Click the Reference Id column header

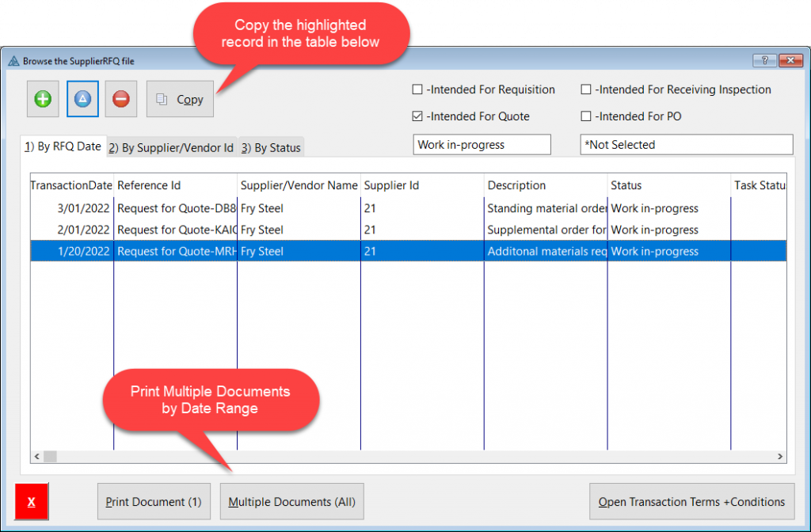point(175,185)
